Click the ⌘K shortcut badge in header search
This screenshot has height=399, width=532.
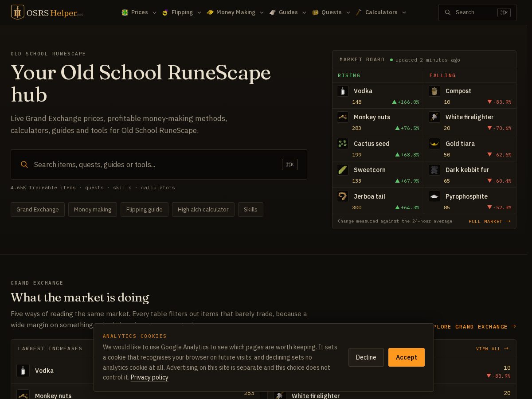[x=504, y=12]
